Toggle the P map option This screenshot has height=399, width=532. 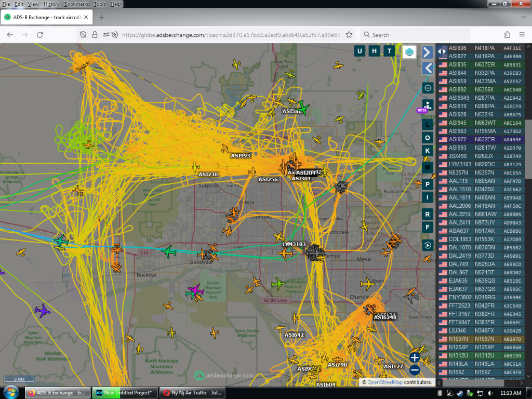click(428, 184)
